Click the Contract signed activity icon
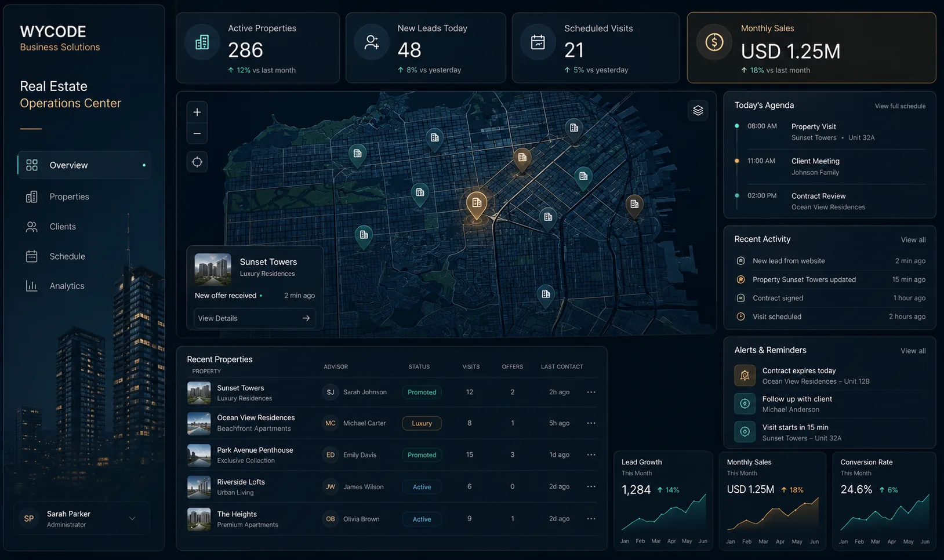 [x=740, y=298]
